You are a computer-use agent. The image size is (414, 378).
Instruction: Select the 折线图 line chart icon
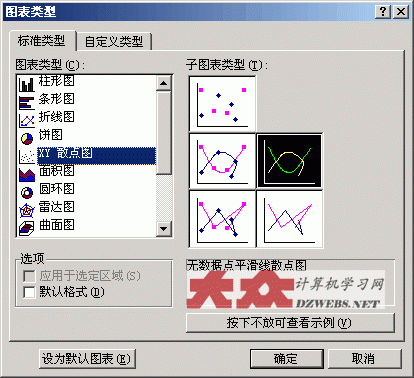[x=27, y=120]
